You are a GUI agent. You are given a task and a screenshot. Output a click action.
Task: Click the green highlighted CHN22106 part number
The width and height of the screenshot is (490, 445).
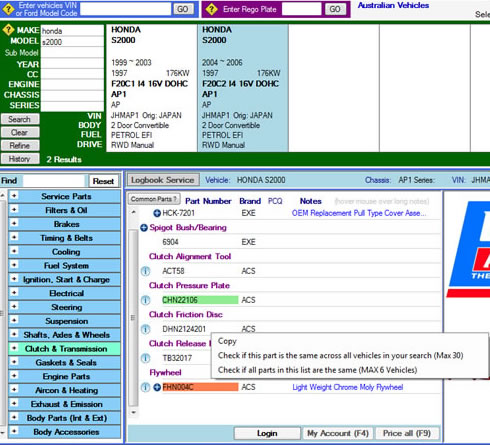point(200,300)
